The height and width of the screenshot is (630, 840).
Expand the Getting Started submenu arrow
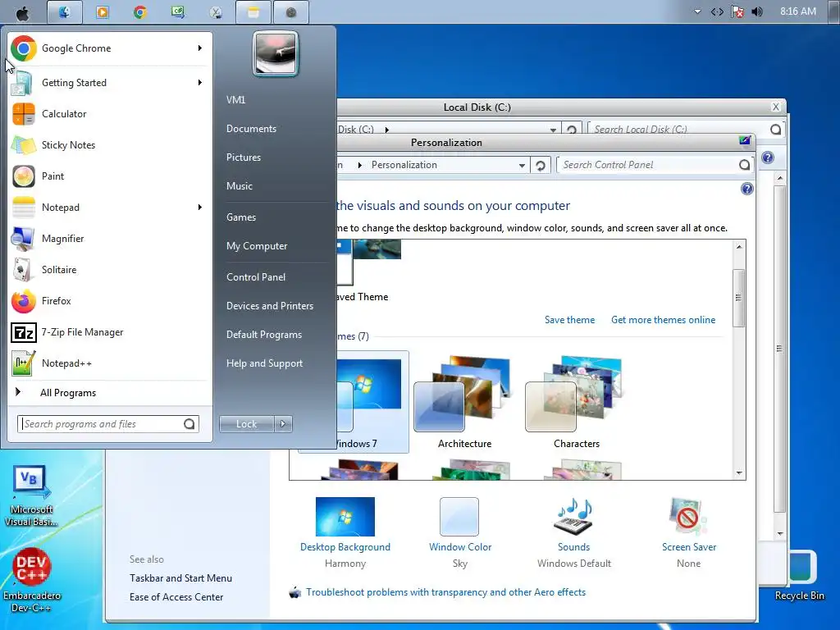200,83
